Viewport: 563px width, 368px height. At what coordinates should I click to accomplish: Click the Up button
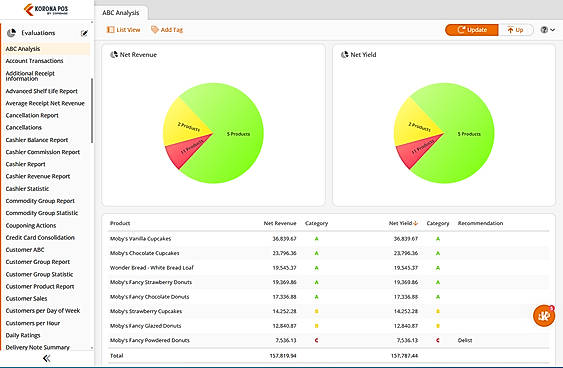click(x=515, y=30)
